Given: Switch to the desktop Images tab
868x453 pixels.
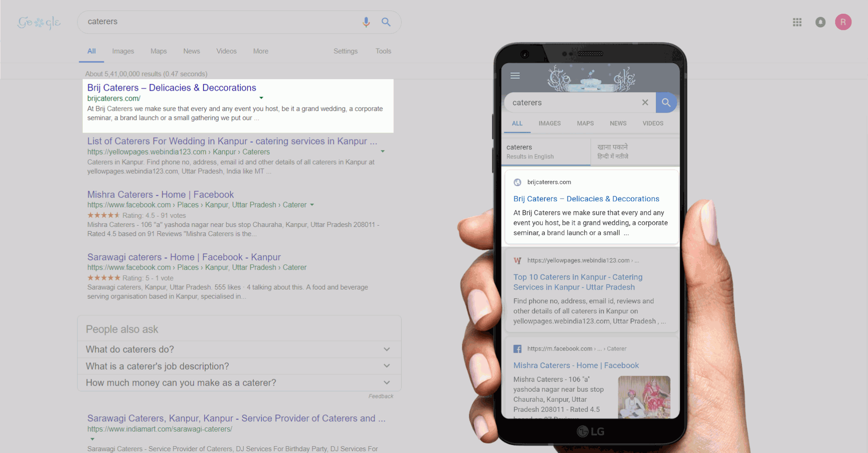Looking at the screenshot, I should tap(123, 51).
